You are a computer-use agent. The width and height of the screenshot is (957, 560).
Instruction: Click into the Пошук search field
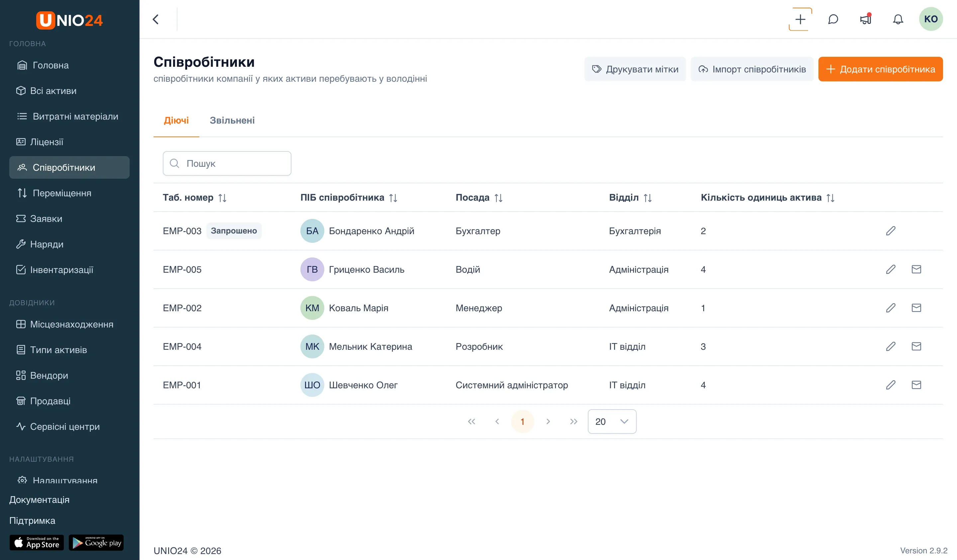point(227,164)
